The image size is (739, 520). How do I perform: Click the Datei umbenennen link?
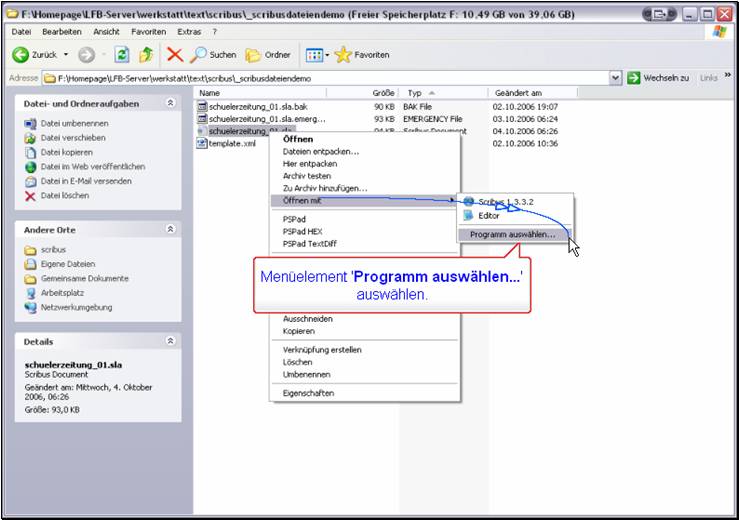click(74, 124)
